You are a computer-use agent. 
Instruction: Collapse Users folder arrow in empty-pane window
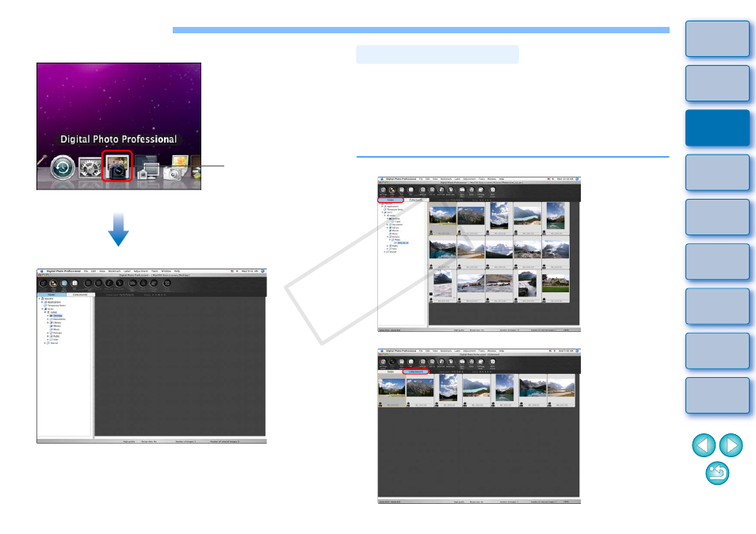pyautogui.click(x=43, y=309)
